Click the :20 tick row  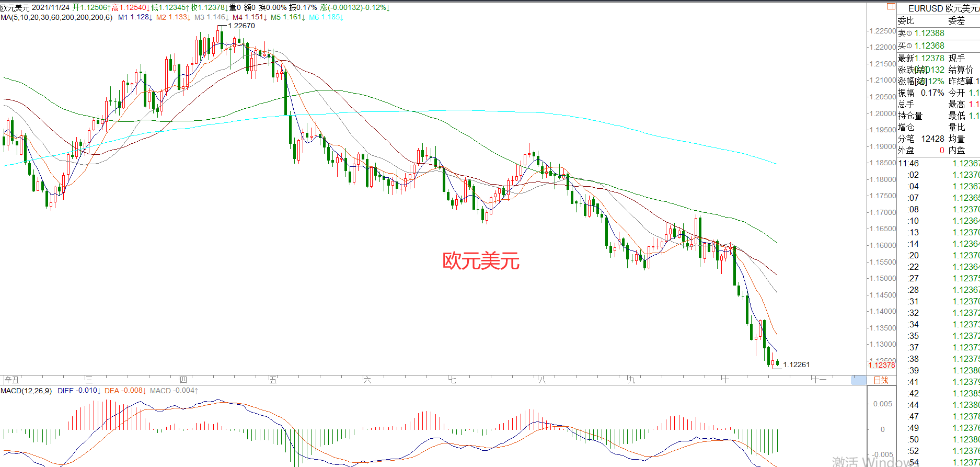tap(939, 256)
